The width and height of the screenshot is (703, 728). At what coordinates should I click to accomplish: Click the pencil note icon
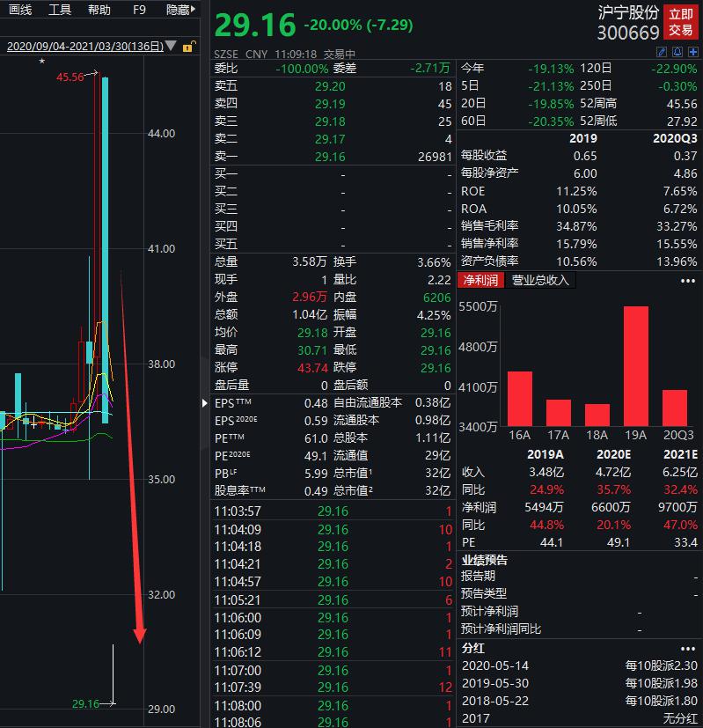(662, 52)
